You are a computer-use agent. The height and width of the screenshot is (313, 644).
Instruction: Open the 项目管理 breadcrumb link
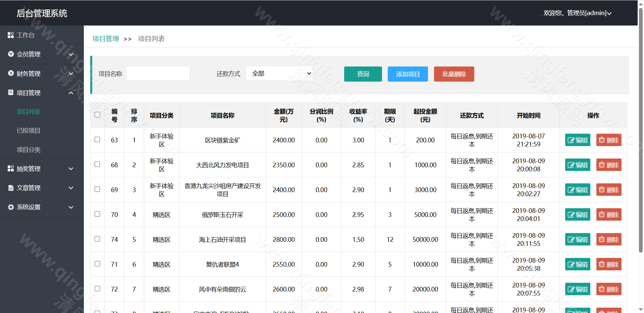click(105, 39)
